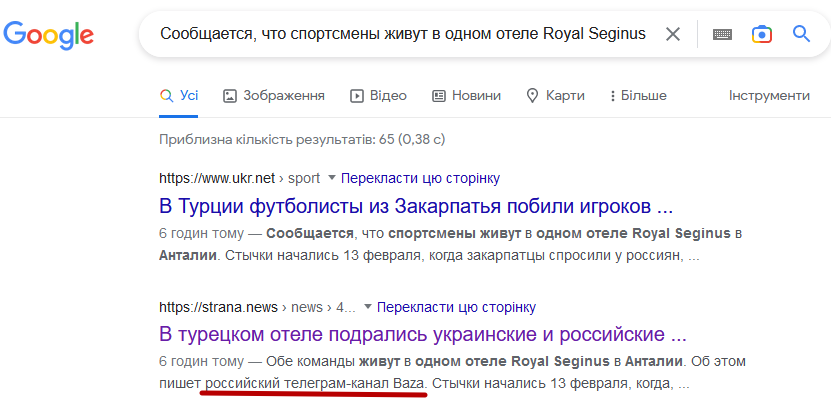Submit search with magnifying glass icon
Image resolution: width=831 pixels, height=410 pixels.
click(x=801, y=34)
